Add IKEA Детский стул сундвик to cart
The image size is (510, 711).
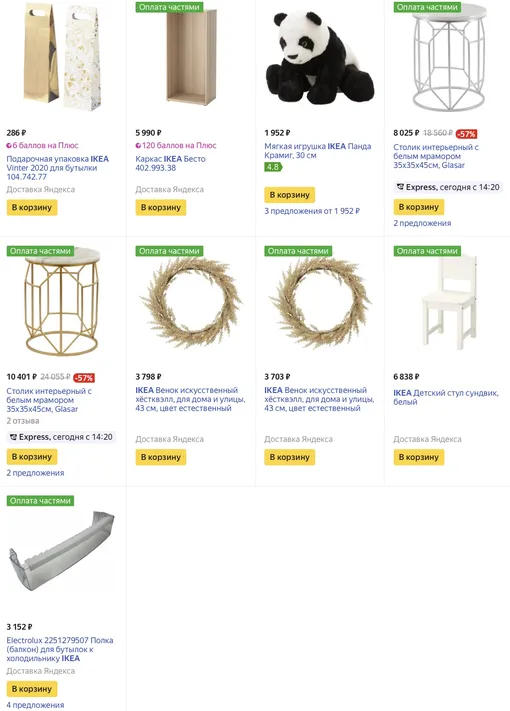(x=418, y=457)
